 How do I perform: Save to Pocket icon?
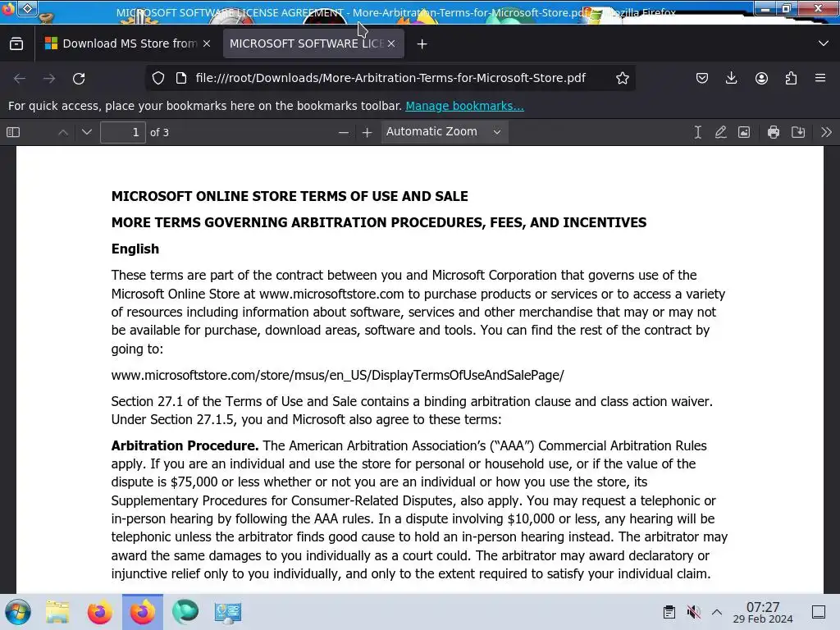(x=702, y=78)
